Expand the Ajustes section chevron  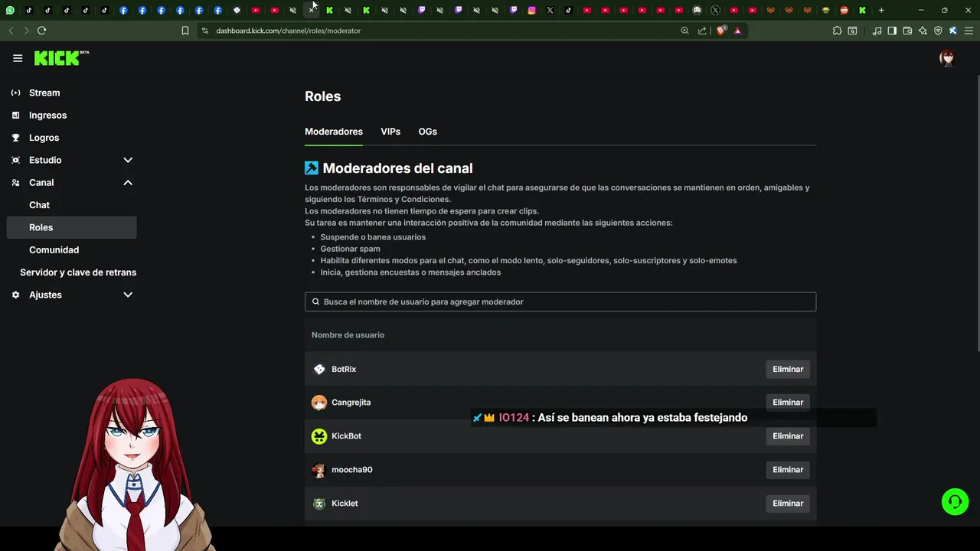(x=128, y=295)
